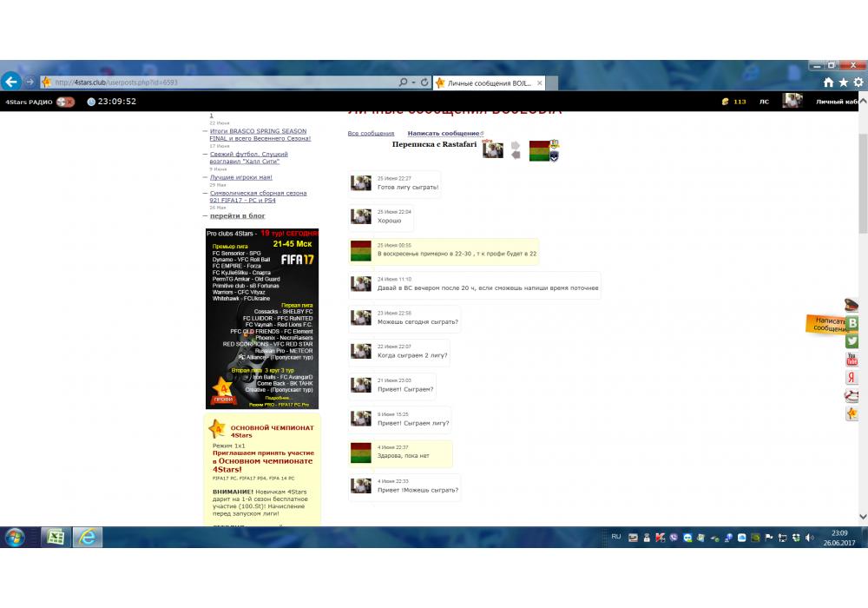Screen dimensions: 868x608
Task: Open Excel from the Windows taskbar
Action: (x=54, y=537)
